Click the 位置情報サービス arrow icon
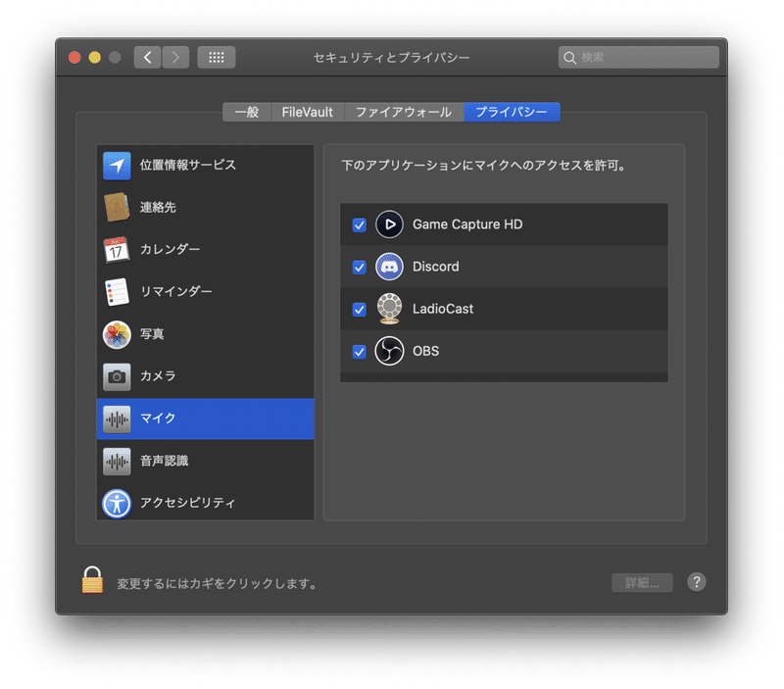 point(117,166)
